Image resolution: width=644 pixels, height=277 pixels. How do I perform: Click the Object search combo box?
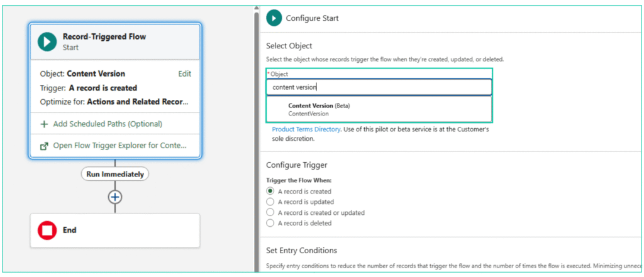[379, 87]
